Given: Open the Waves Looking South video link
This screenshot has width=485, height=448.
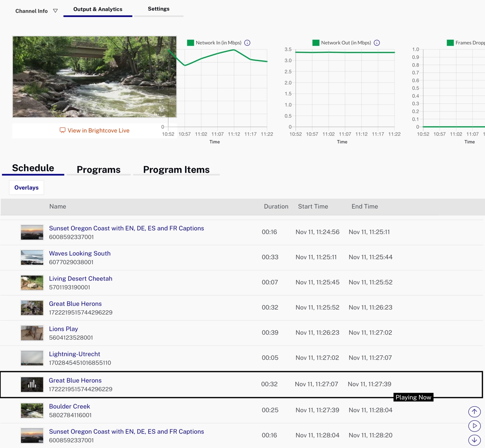Looking at the screenshot, I should [x=80, y=253].
